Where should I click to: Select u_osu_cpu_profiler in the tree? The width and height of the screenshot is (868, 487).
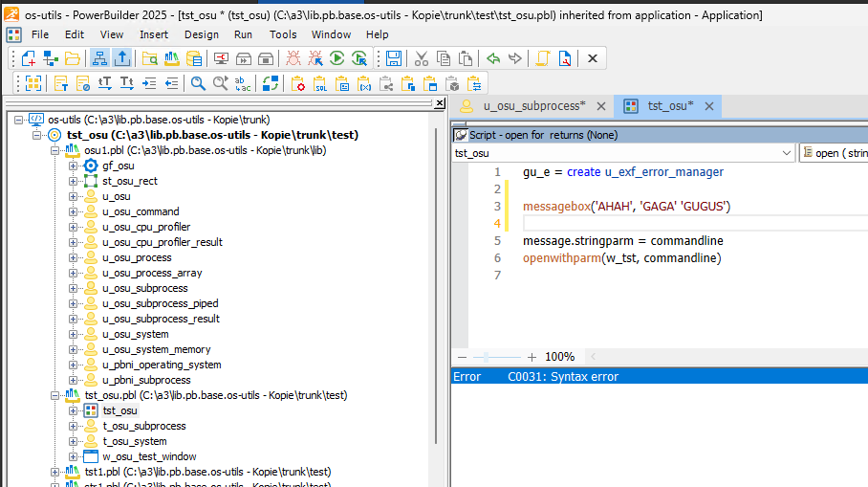[x=146, y=227]
